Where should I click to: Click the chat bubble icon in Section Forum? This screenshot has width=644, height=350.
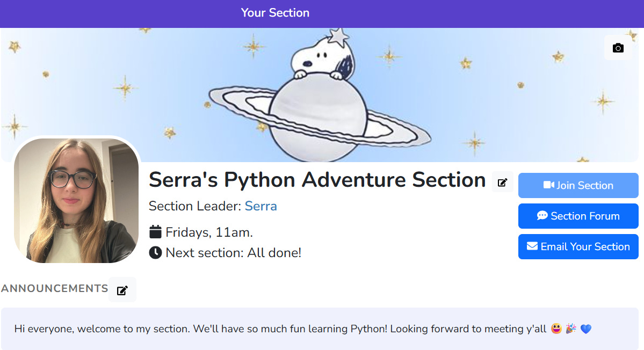click(542, 216)
